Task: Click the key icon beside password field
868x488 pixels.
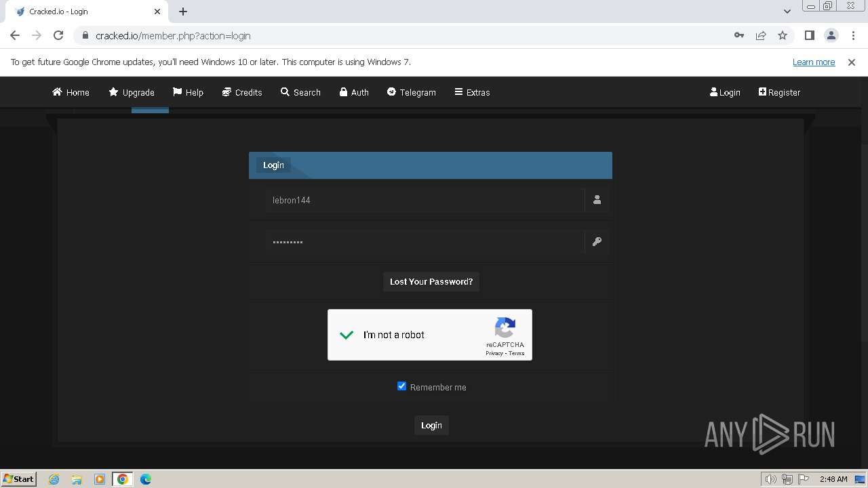Action: [x=597, y=242]
